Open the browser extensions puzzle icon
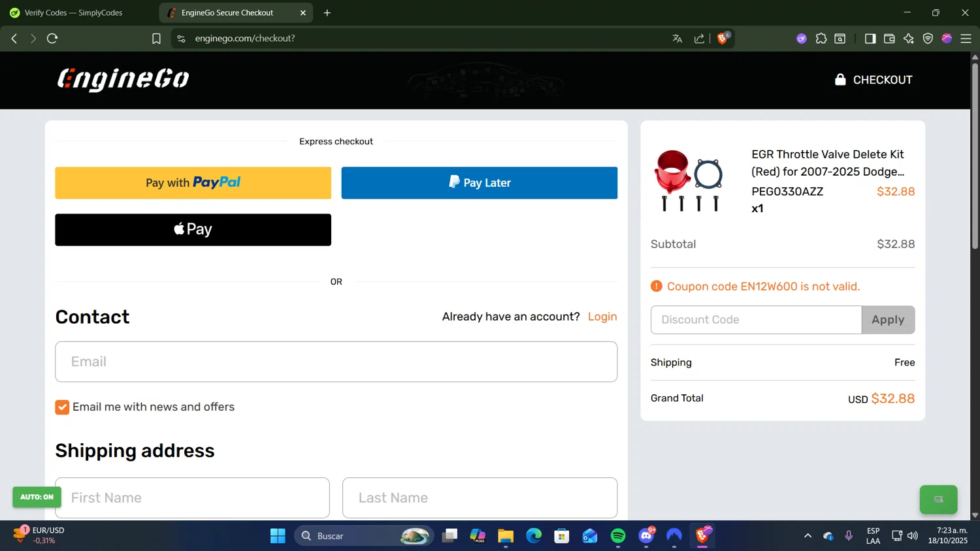Screen dimensions: 980x551 (821, 39)
